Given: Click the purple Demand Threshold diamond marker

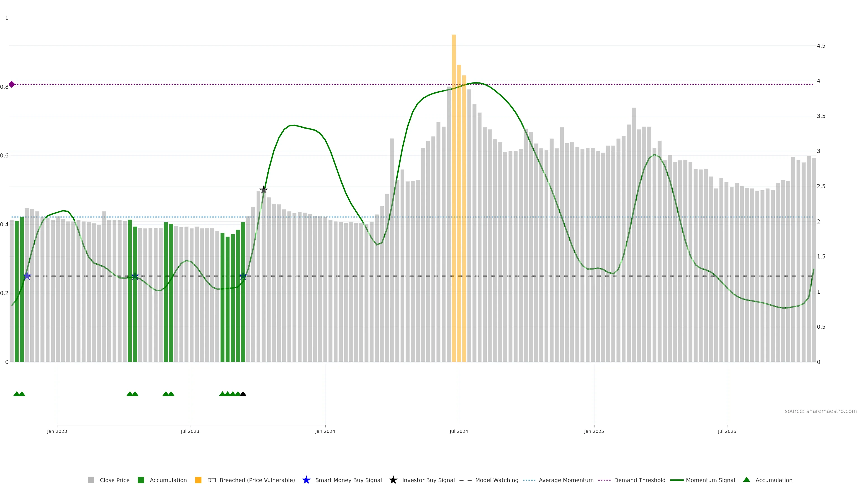Looking at the screenshot, I should [12, 84].
